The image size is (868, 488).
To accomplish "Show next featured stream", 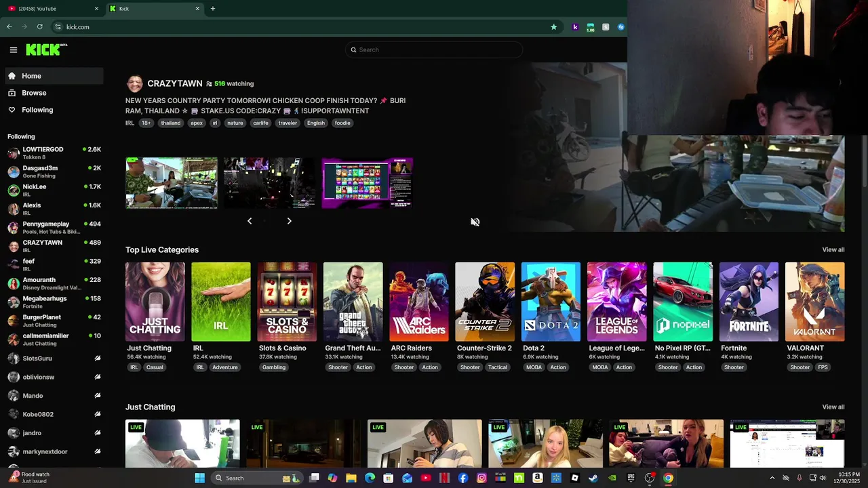I will [x=289, y=221].
